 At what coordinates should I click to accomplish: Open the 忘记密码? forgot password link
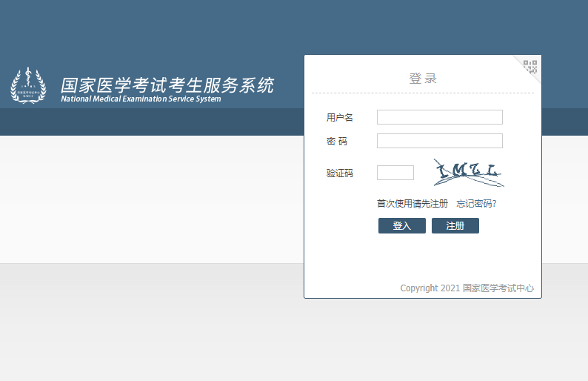[x=476, y=204]
